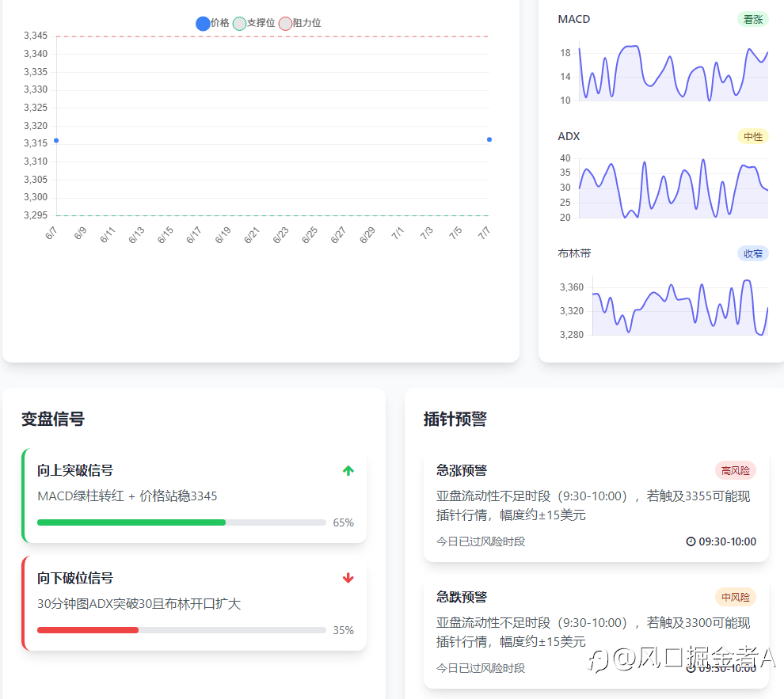This screenshot has width=784, height=699.
Task: Select the price data point at 6/7
Action: pyautogui.click(x=56, y=141)
